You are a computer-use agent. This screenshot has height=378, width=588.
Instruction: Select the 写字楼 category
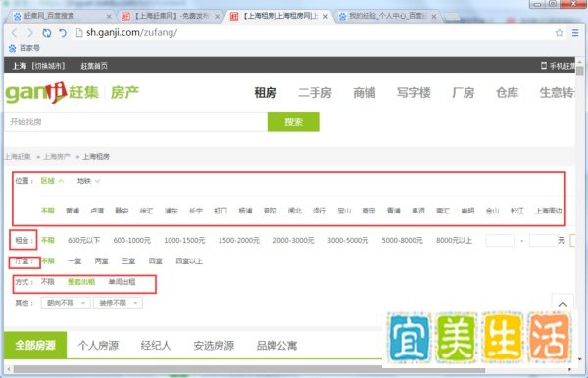pyautogui.click(x=414, y=92)
